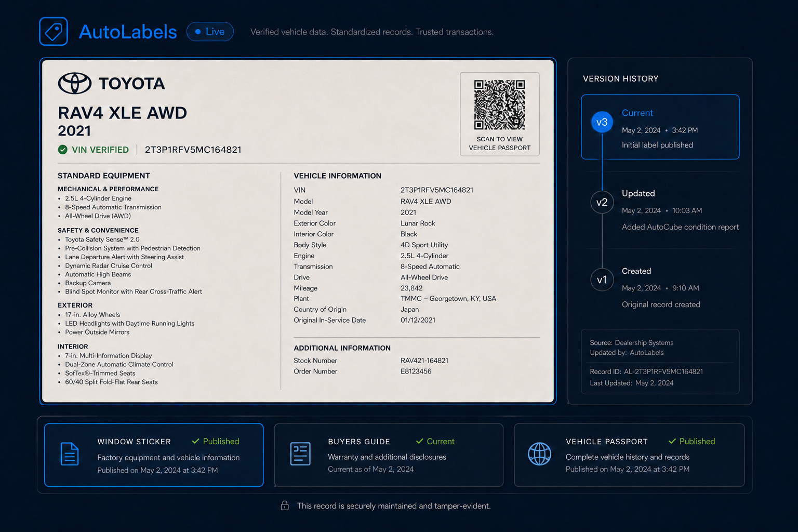Open the Updated version entry

tap(664, 209)
